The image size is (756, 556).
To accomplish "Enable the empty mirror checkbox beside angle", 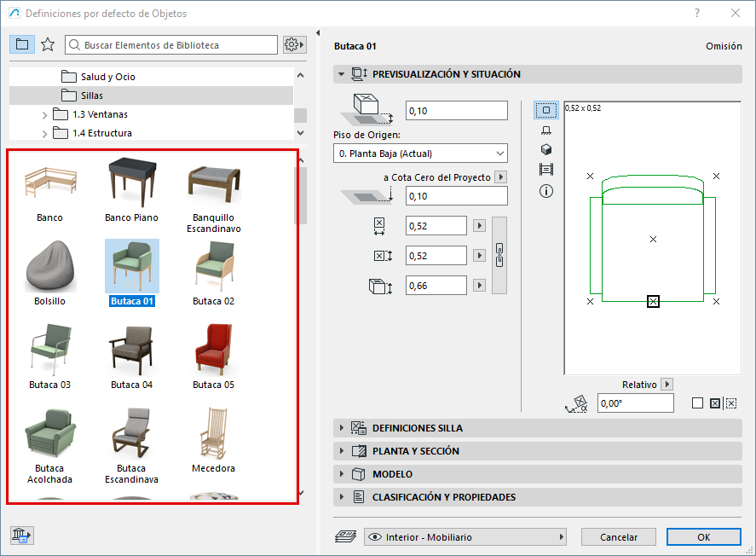I will (698, 403).
